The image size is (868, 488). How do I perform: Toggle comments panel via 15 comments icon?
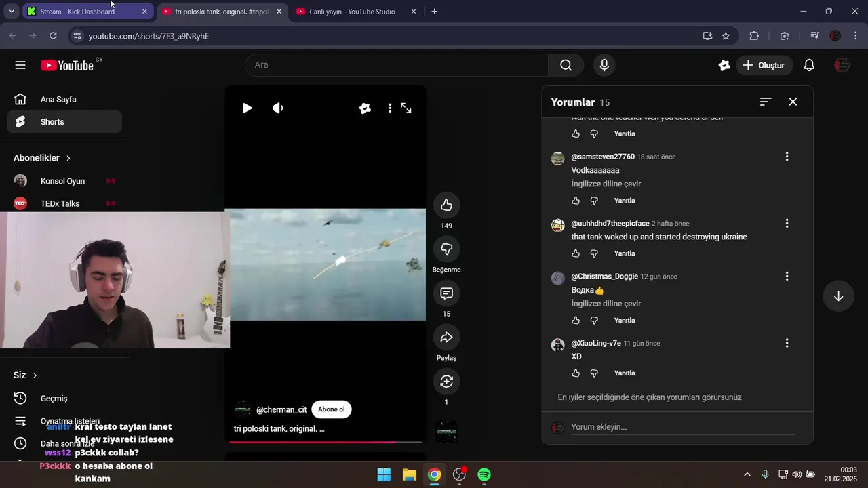point(446,293)
